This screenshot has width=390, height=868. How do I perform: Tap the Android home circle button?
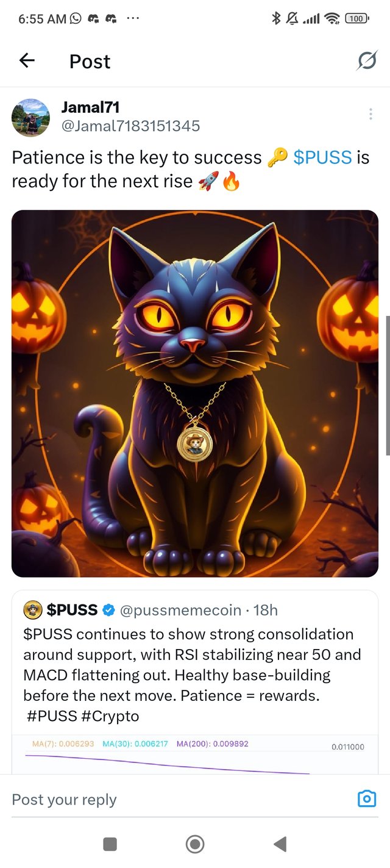point(195,844)
